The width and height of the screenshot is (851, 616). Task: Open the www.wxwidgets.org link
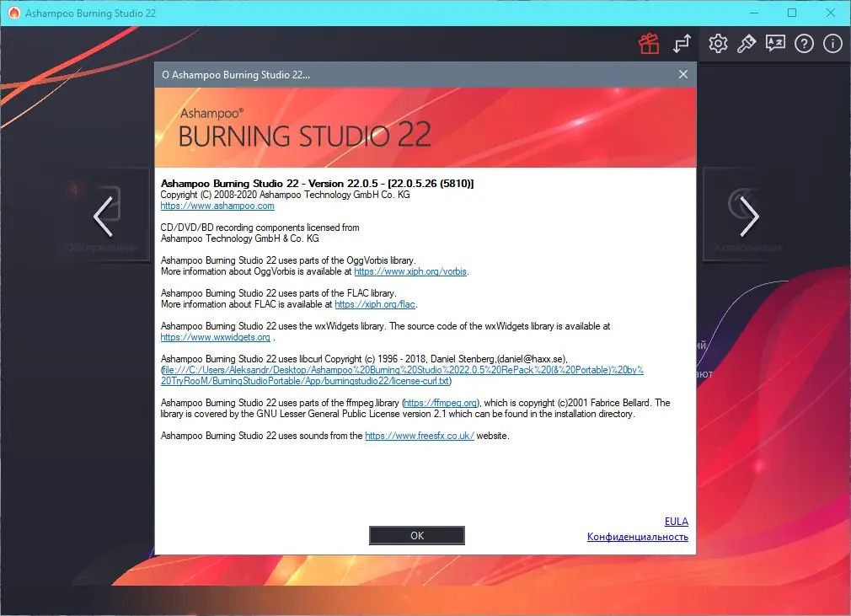214,337
